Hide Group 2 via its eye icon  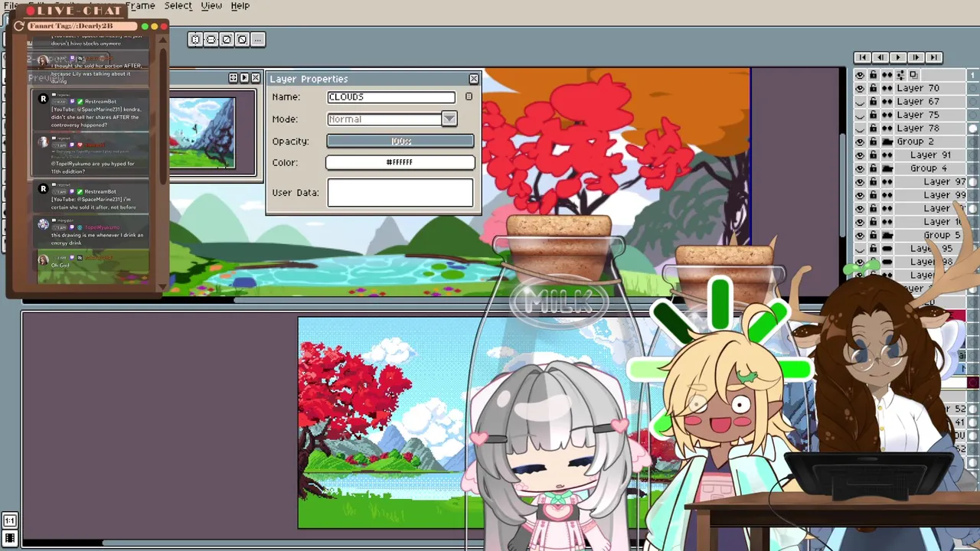(860, 142)
